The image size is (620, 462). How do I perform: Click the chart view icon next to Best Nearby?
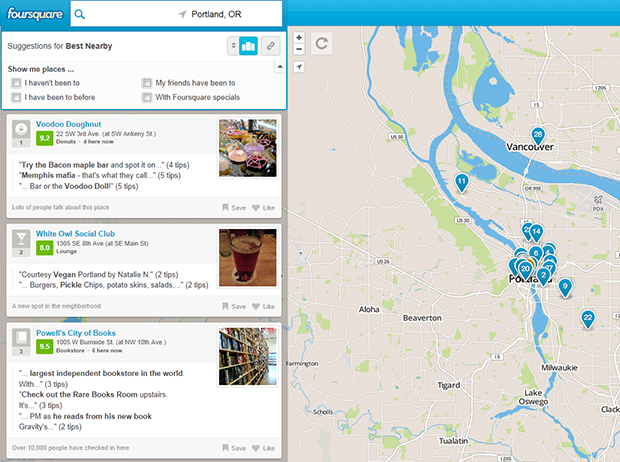(x=249, y=46)
